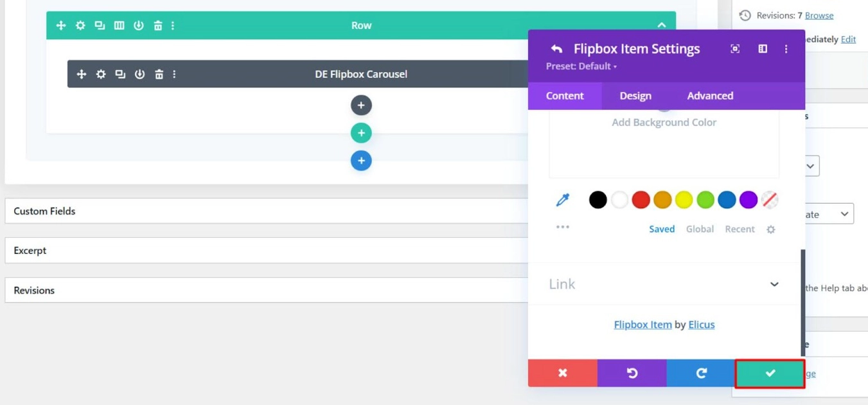This screenshot has width=868, height=405.
Task: Expand Excerpt panel
Action: [x=267, y=251]
